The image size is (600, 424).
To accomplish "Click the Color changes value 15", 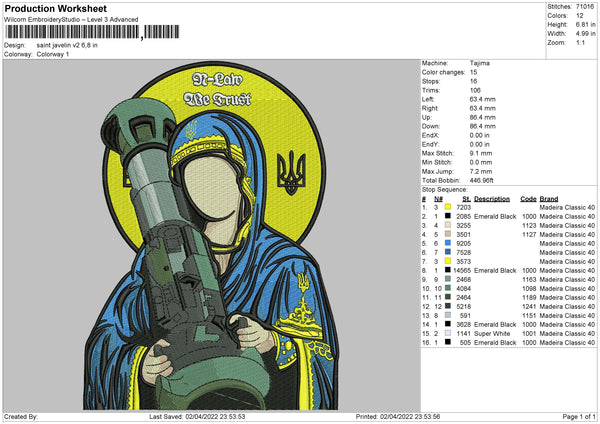I will pos(473,72).
